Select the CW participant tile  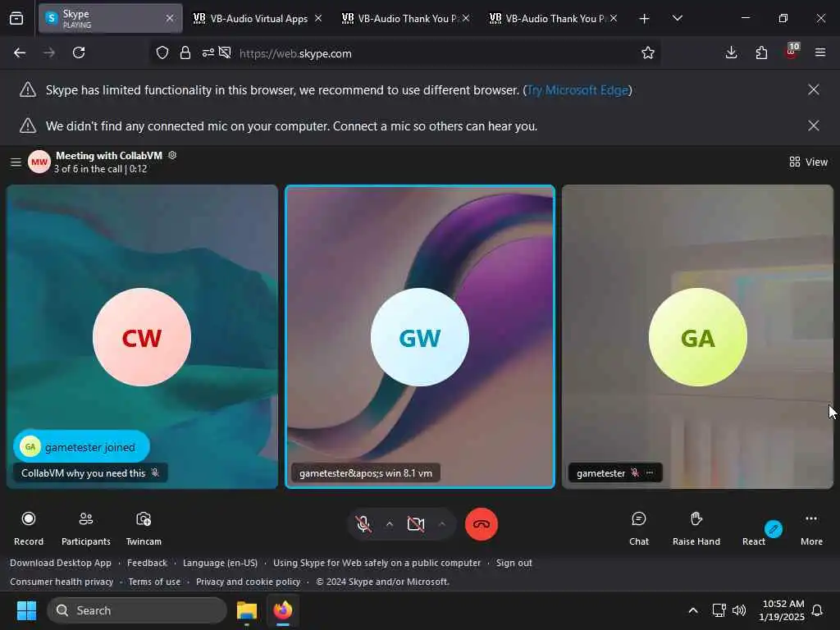click(x=142, y=336)
